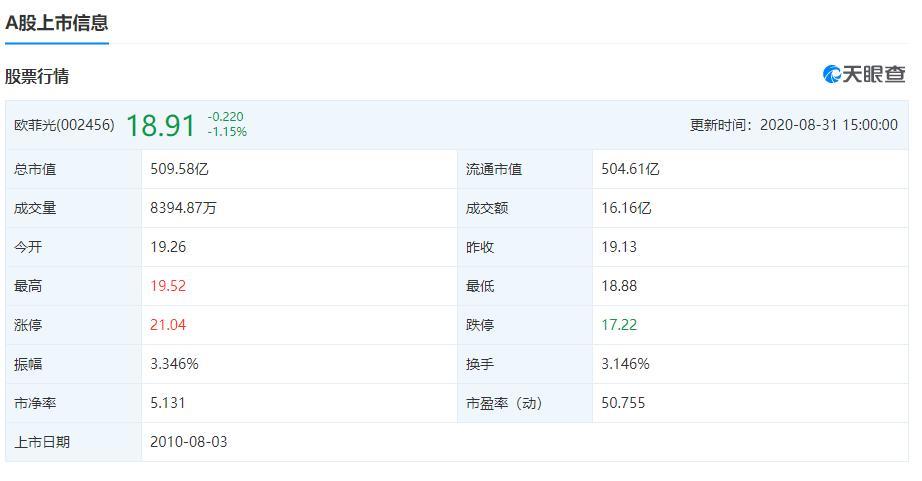Click the 昨收 label
The width and height of the screenshot is (922, 481).
point(480,247)
